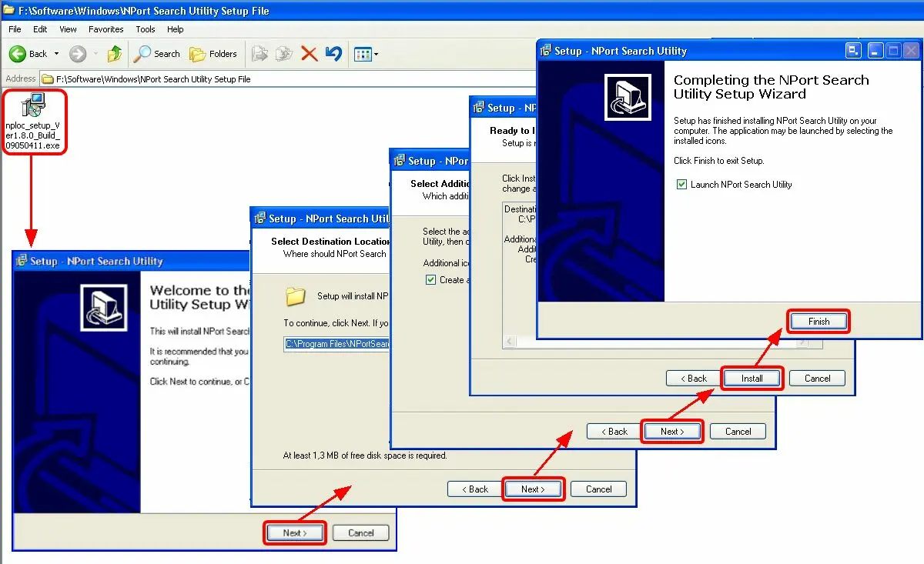Click the Move To folder toolbar icon
924x564 pixels.
260,54
